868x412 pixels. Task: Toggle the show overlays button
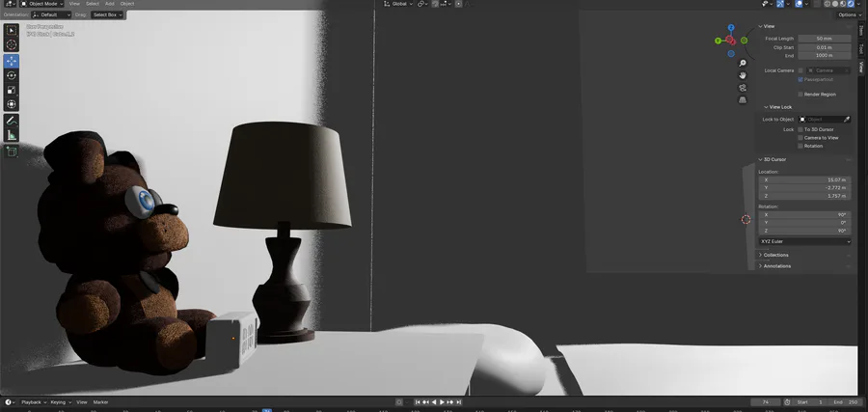point(799,3)
